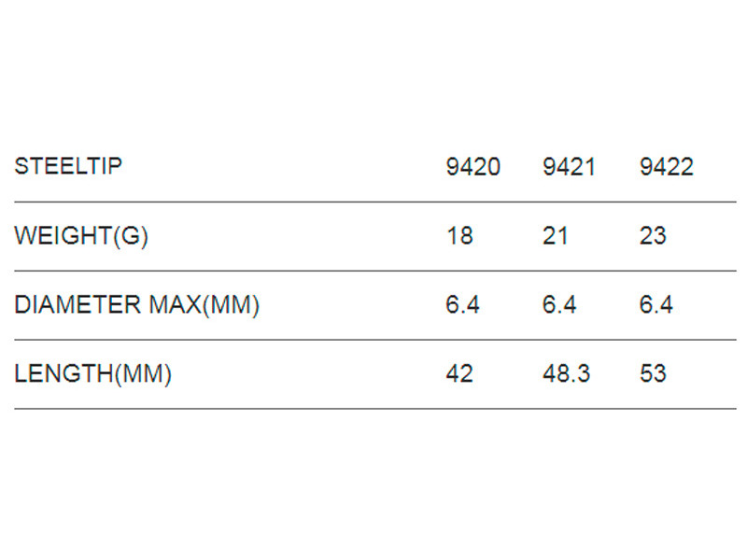747x560 pixels.
Task: Select the 9420 model number
Action: tap(473, 167)
